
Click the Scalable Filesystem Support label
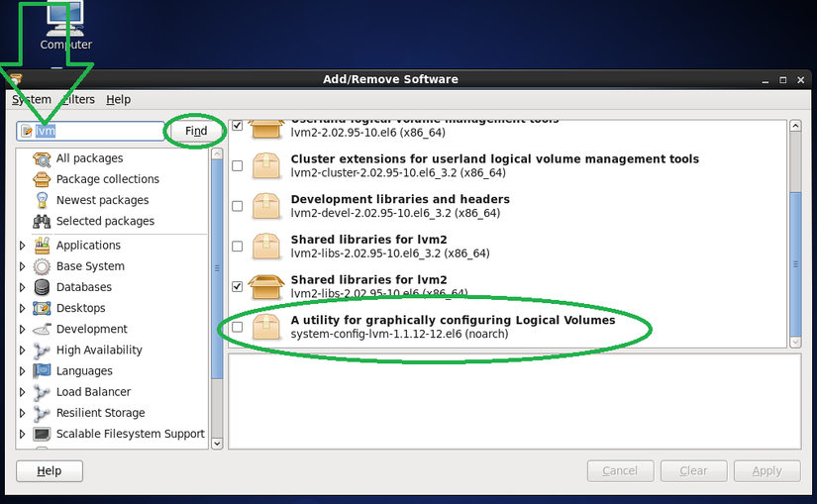[131, 434]
